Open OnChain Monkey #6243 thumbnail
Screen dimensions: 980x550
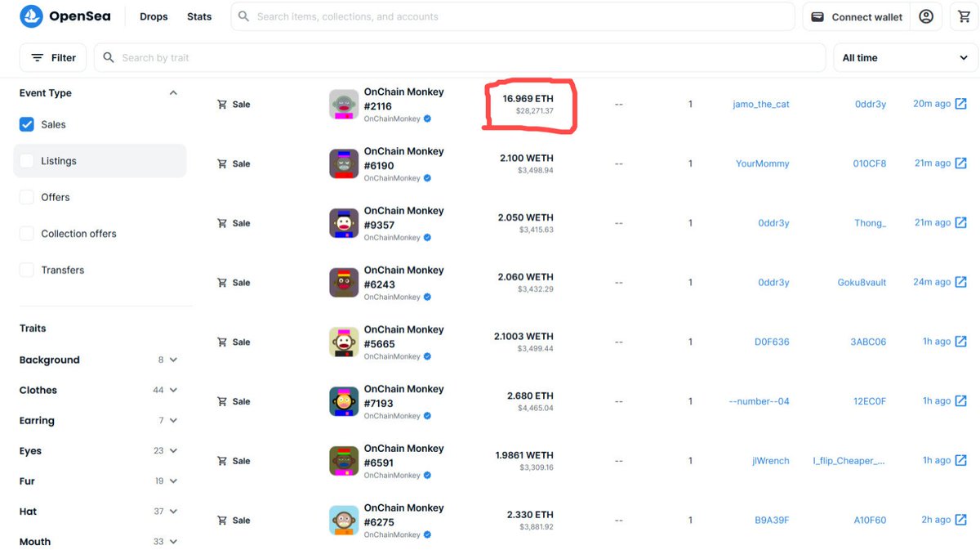[x=344, y=283]
